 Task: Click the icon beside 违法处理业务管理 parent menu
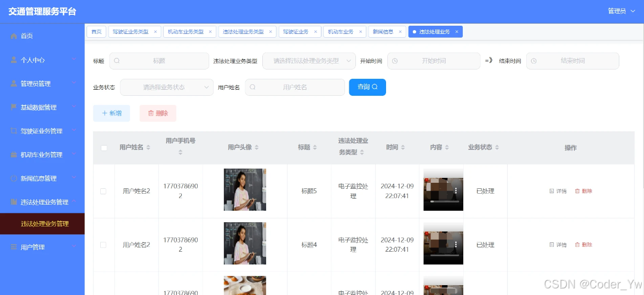pyautogui.click(x=14, y=202)
